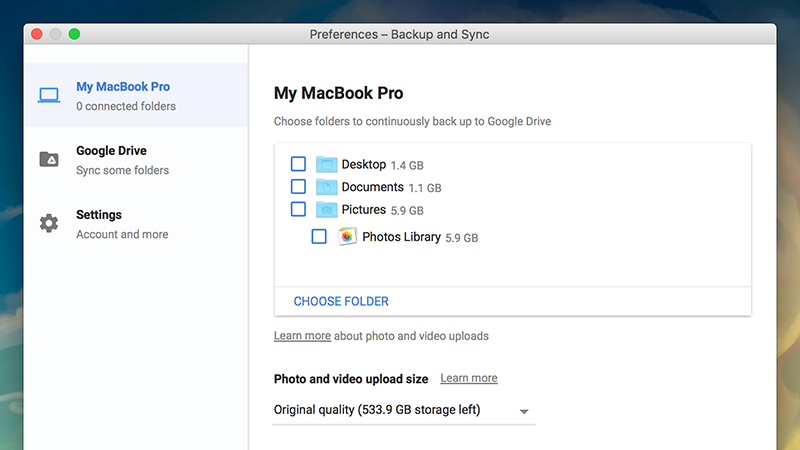Click the Documents folder icon

(326, 187)
